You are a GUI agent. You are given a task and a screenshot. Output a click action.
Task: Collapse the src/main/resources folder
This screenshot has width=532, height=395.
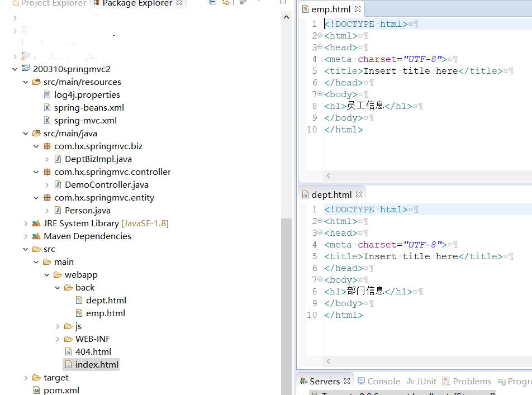point(26,82)
